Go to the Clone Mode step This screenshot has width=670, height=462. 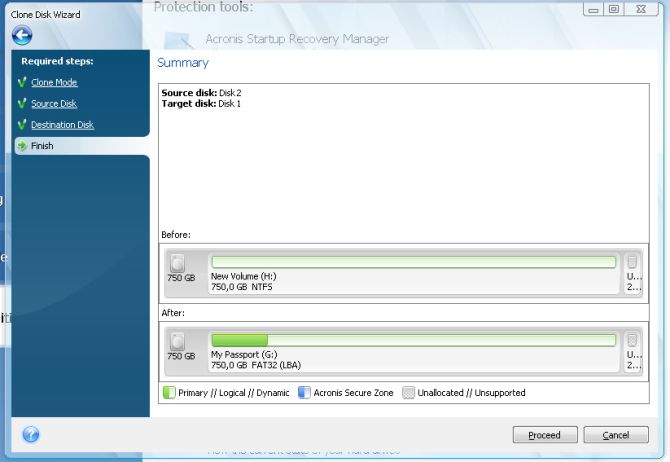[x=54, y=82]
